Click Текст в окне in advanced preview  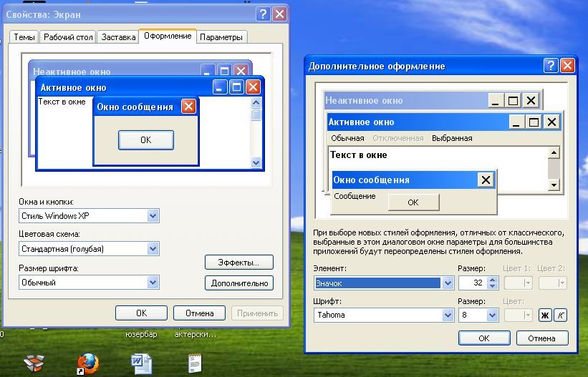click(359, 155)
